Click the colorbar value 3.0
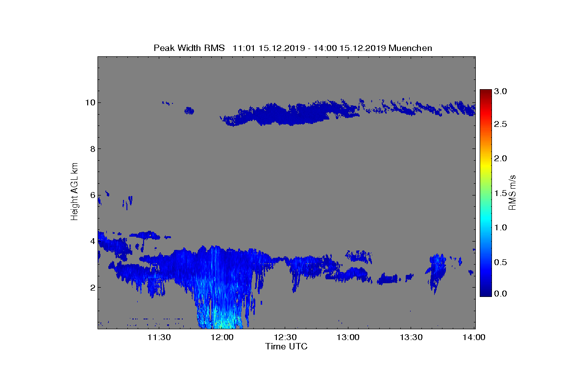Viewport: 588px width, 392px height. pyautogui.click(x=500, y=91)
